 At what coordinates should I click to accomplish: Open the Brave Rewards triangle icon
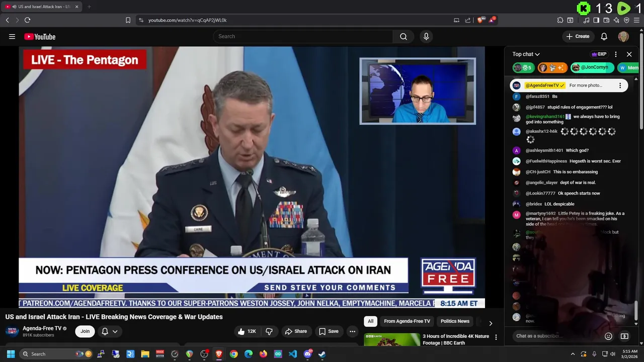[492, 20]
